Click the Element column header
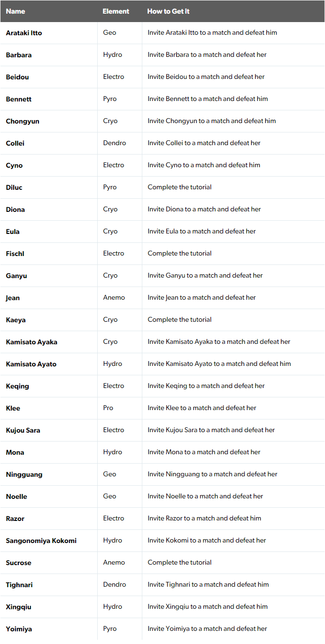 coord(116,11)
